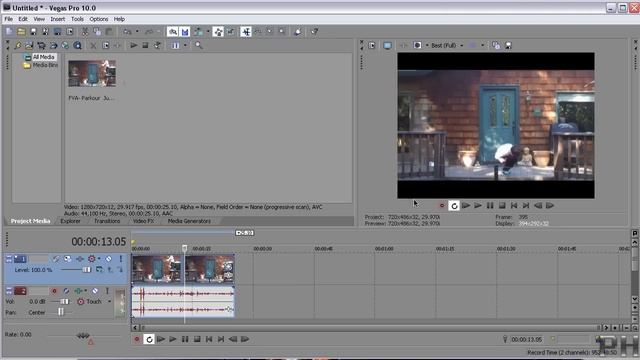This screenshot has height=360, width=640.
Task: Open the Best (Full) preview quality dropdown
Action: [x=462, y=45]
